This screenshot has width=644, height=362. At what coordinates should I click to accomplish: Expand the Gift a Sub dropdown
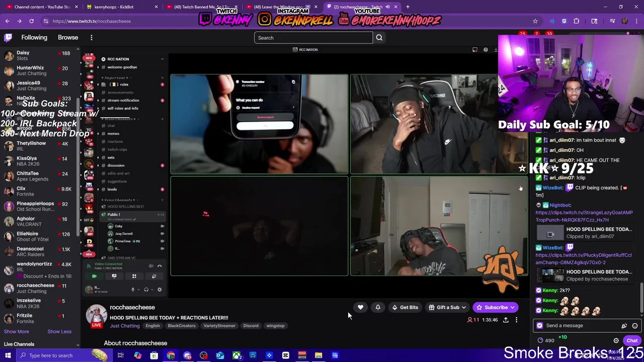[x=463, y=308]
